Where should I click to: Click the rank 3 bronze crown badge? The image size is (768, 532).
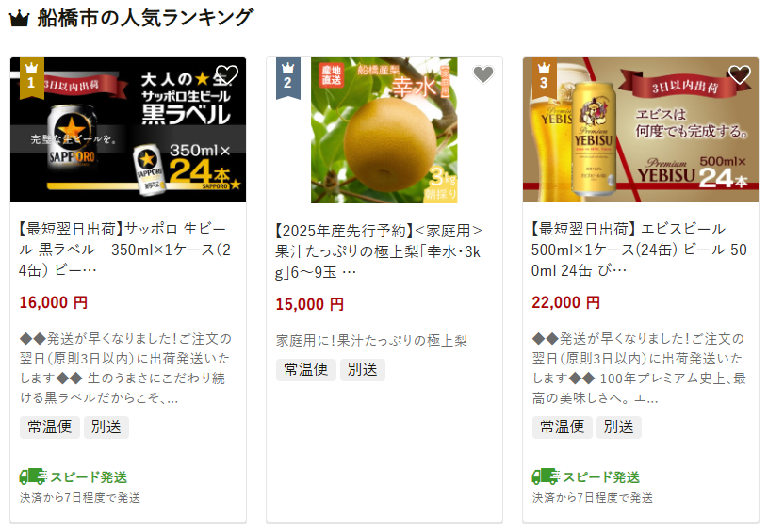coord(544,78)
